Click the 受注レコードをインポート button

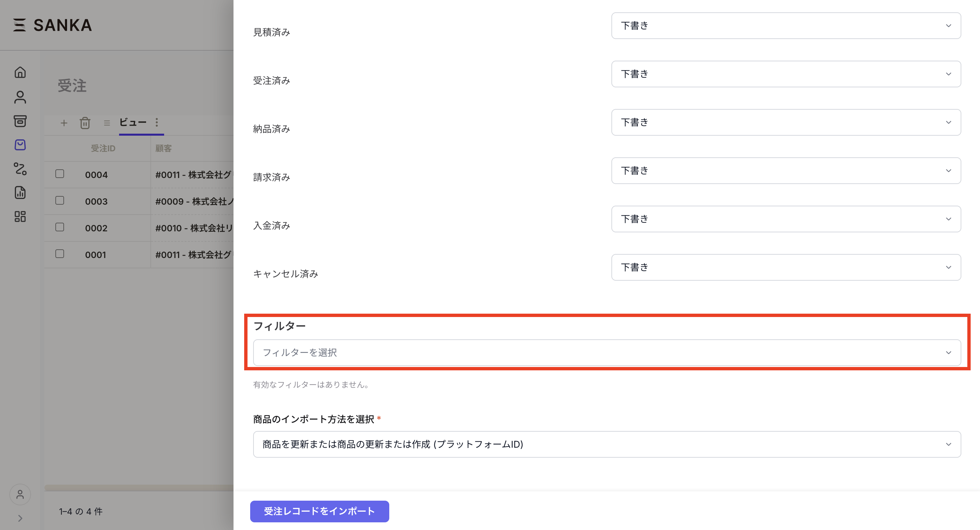coord(319,511)
